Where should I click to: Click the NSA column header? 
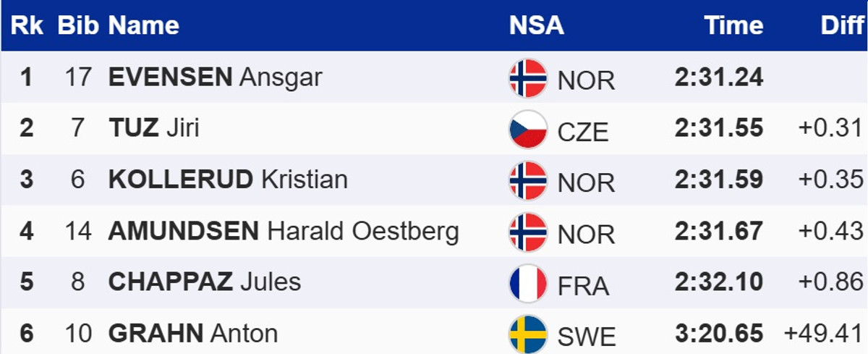[536, 26]
